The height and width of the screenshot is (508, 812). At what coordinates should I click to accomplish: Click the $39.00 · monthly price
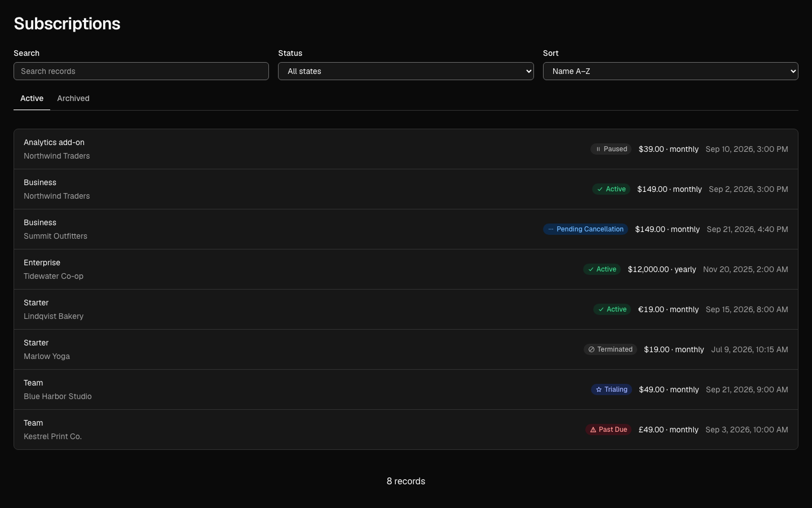pyautogui.click(x=668, y=149)
